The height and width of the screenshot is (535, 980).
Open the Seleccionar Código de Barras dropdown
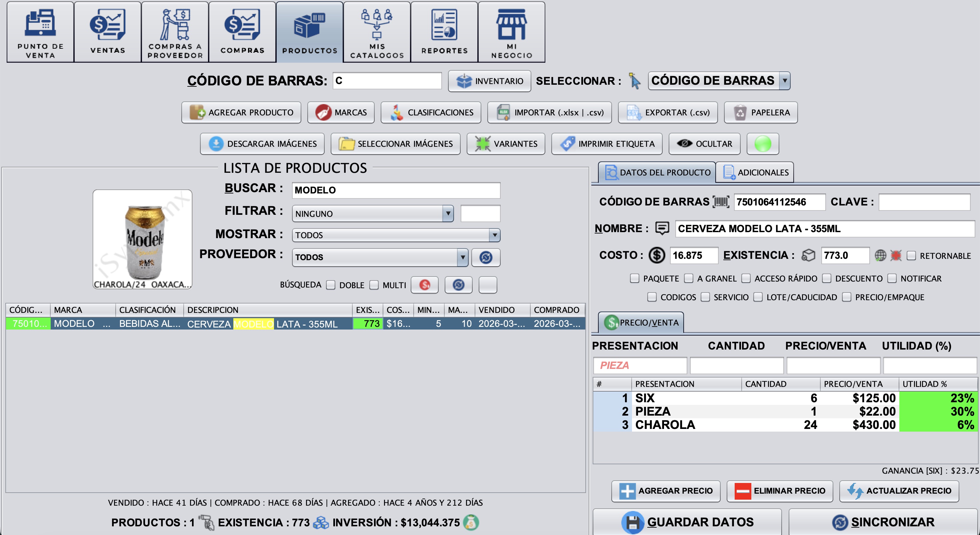[719, 81]
